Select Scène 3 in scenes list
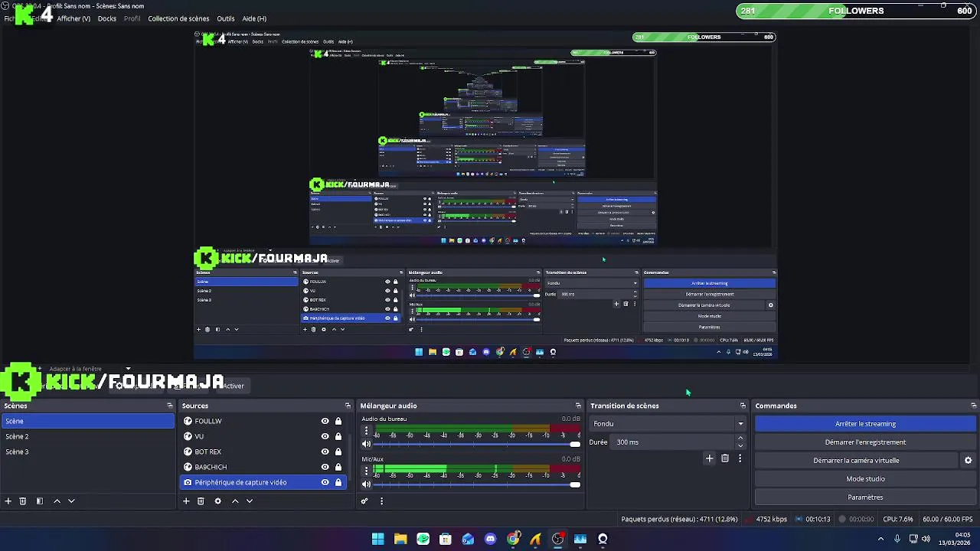Image resolution: width=980 pixels, height=551 pixels. [x=87, y=452]
